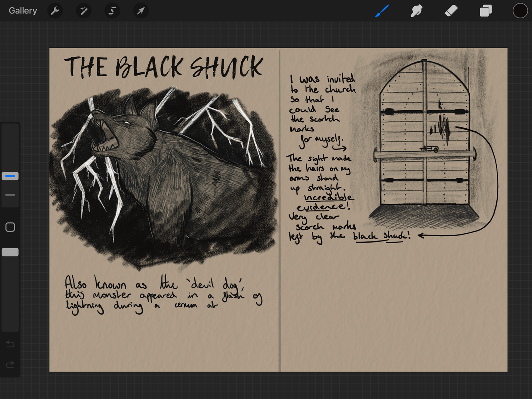Open the active color picker
This screenshot has height=399, width=532.
[x=520, y=11]
